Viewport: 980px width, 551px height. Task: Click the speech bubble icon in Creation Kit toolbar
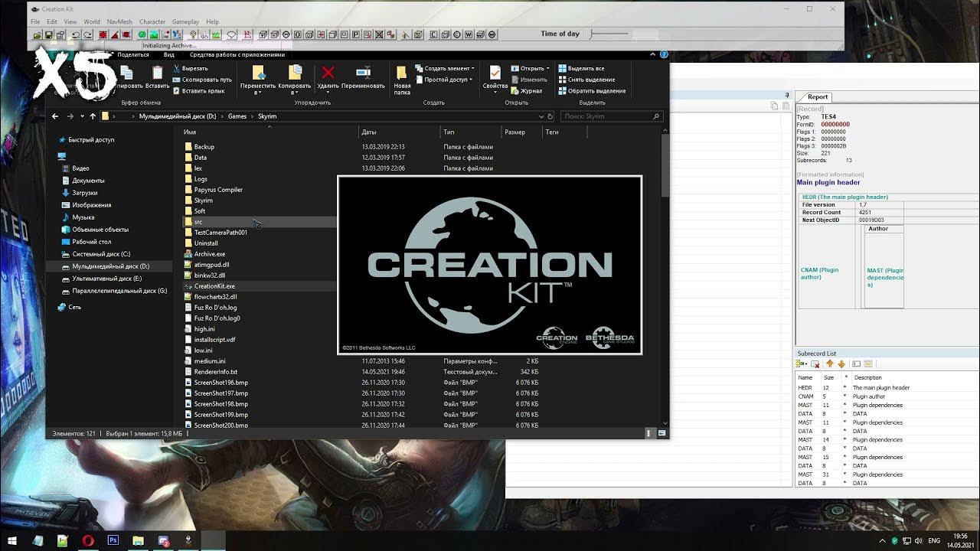tap(231, 34)
